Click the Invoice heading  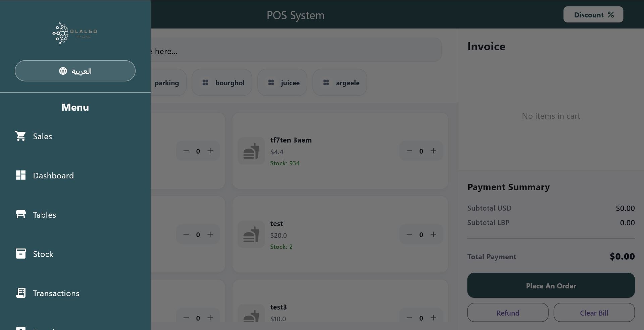click(x=486, y=46)
